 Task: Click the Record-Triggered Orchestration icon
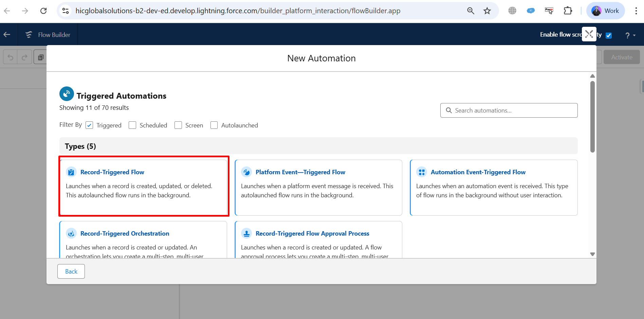click(x=71, y=234)
